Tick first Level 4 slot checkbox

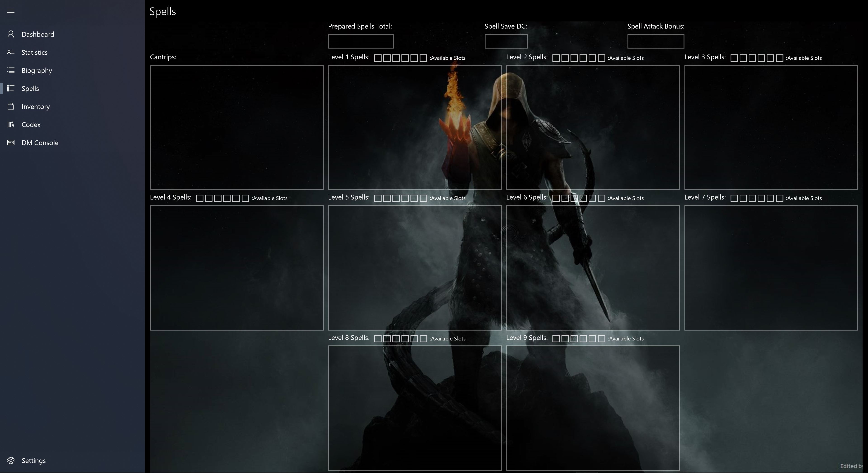pyautogui.click(x=199, y=198)
